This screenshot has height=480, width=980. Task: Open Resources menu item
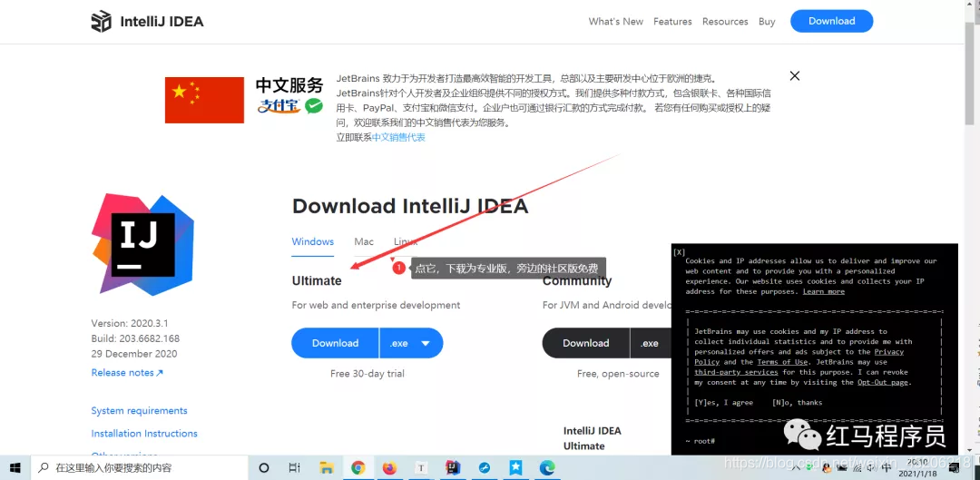[x=725, y=21]
